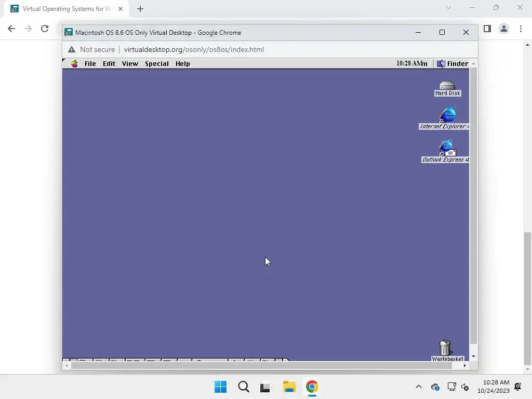Open File Explorer from taskbar
The height and width of the screenshot is (399, 532).
pos(289,387)
